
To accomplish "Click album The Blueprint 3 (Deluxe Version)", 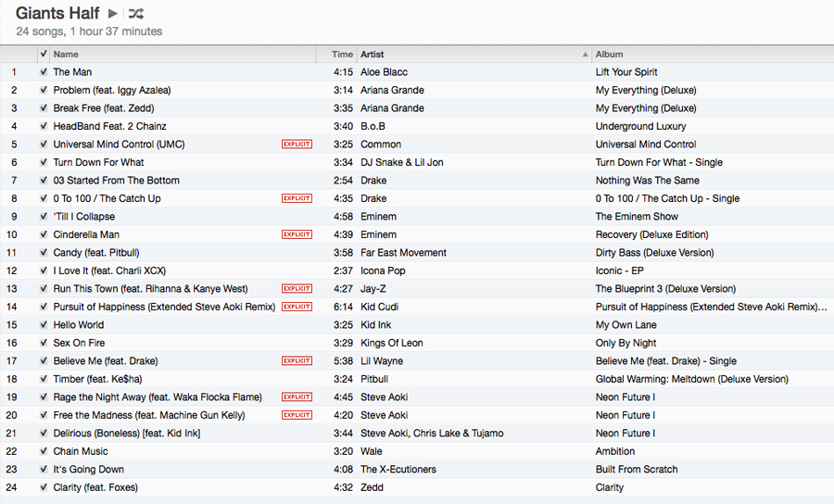I will 666,289.
